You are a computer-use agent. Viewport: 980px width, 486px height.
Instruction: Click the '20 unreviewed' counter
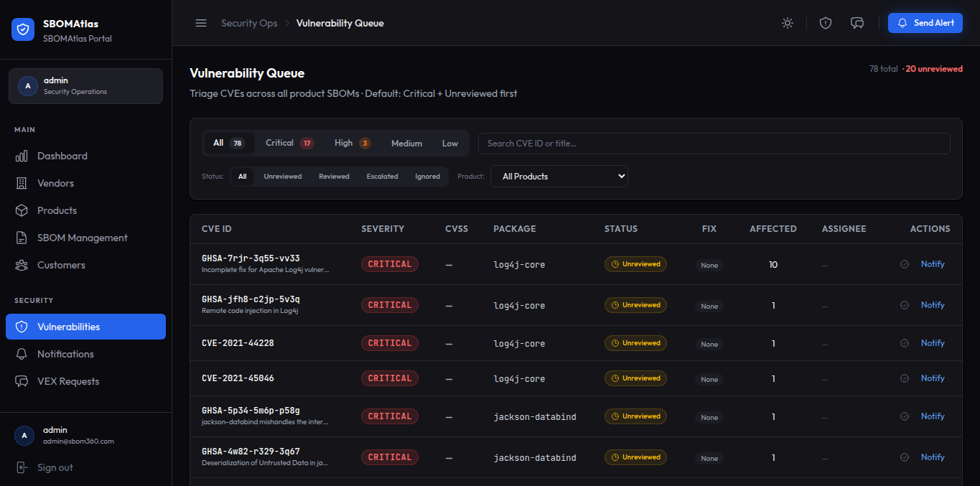coord(933,69)
